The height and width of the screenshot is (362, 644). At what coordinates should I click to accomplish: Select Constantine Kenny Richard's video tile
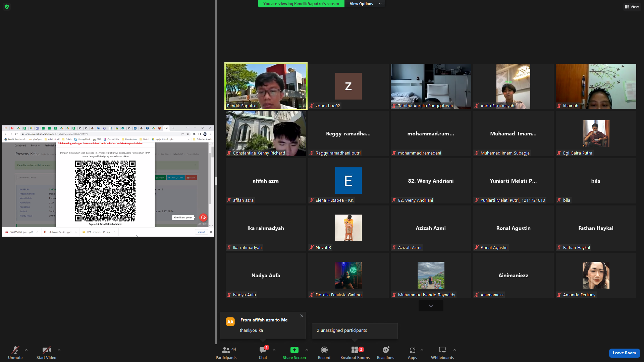coord(266,134)
